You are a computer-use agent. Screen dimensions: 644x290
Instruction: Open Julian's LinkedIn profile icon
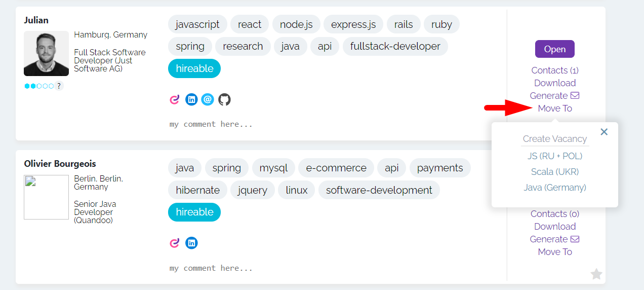pyautogui.click(x=191, y=99)
